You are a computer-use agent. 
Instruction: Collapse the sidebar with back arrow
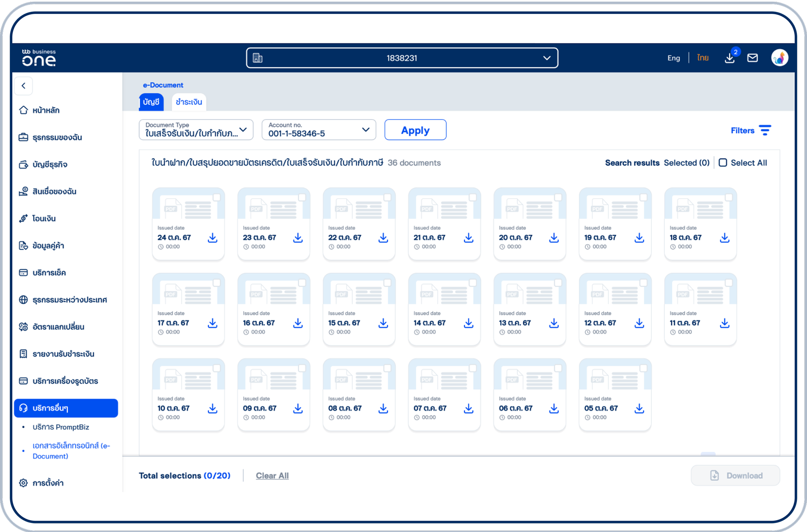point(24,86)
